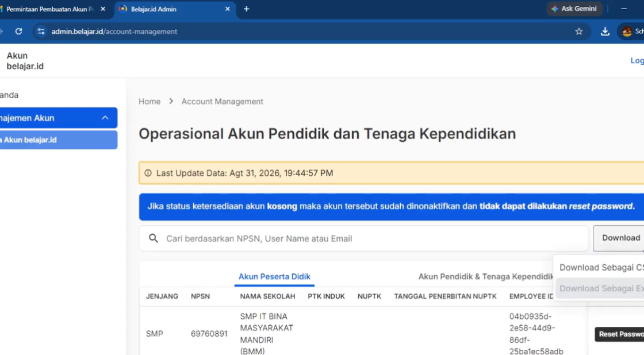Open browser downloads icon
The image size is (644, 355).
pyautogui.click(x=605, y=31)
